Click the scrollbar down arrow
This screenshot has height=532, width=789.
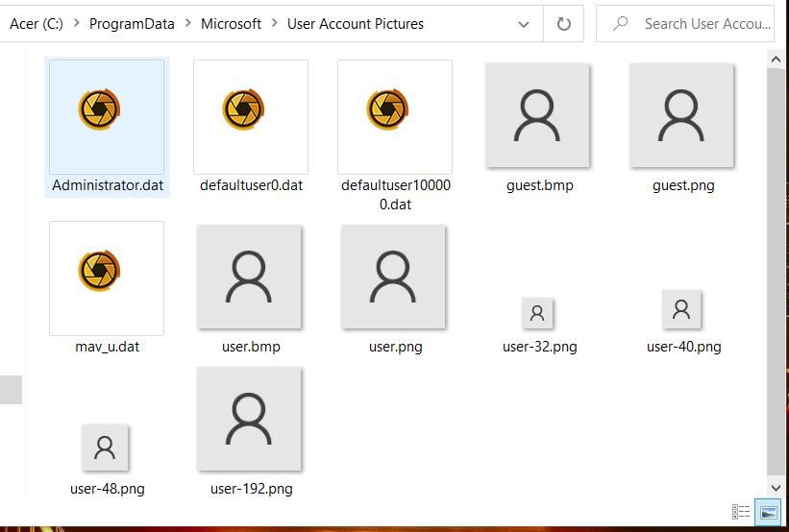(776, 487)
